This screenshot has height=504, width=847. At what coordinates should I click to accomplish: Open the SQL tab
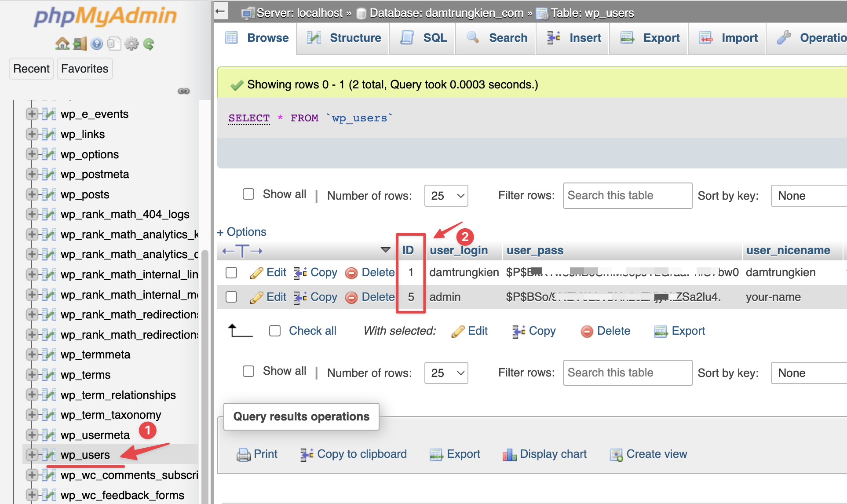point(423,38)
